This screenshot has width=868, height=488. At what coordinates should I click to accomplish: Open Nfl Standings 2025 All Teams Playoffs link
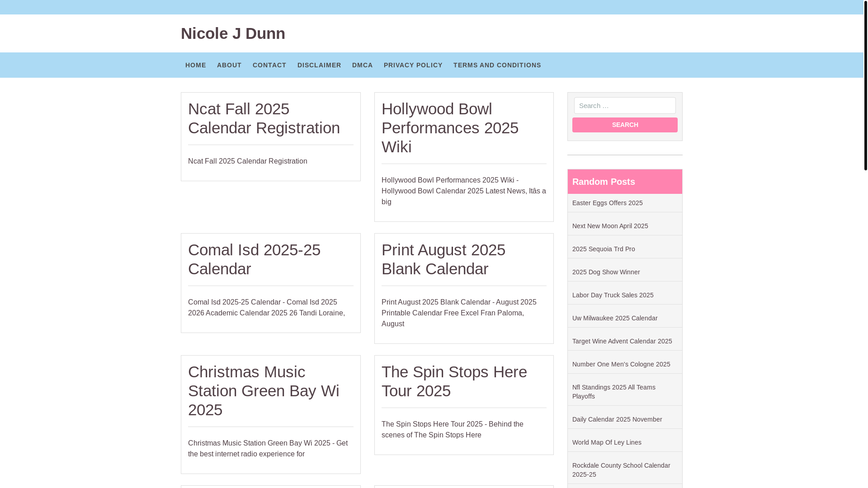click(x=613, y=392)
